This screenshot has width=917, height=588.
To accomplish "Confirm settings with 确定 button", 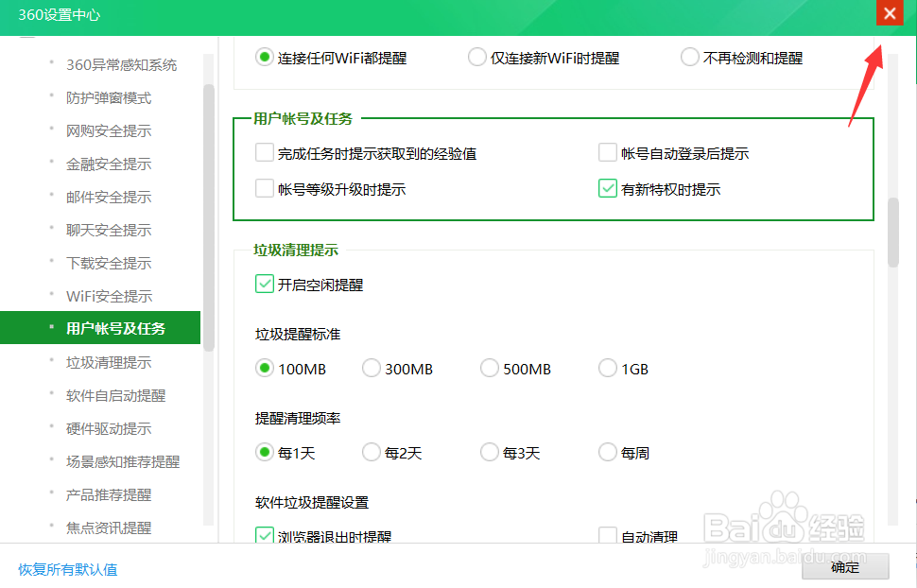I will point(845,567).
